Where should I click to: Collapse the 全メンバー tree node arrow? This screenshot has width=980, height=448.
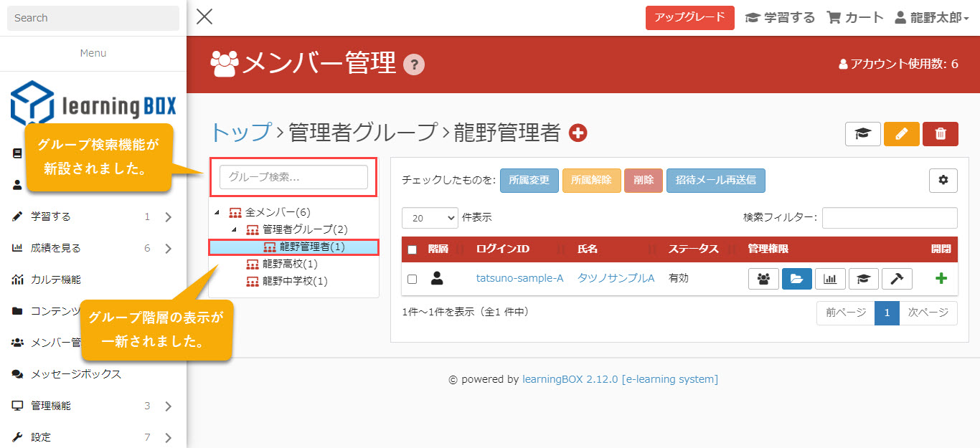(x=217, y=213)
